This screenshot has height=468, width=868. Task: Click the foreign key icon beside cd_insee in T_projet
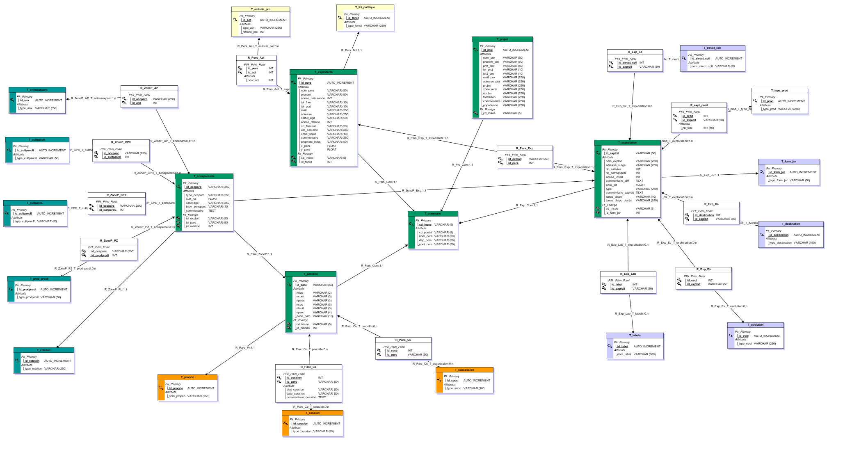(476, 113)
